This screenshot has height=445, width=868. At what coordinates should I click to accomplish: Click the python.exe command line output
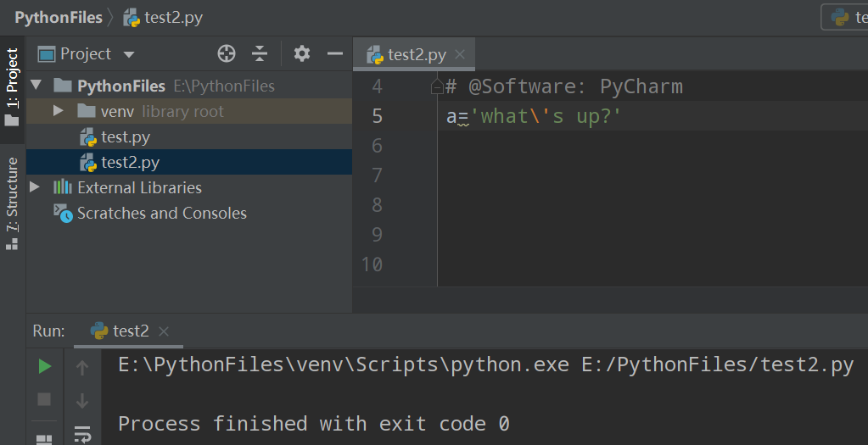point(486,364)
